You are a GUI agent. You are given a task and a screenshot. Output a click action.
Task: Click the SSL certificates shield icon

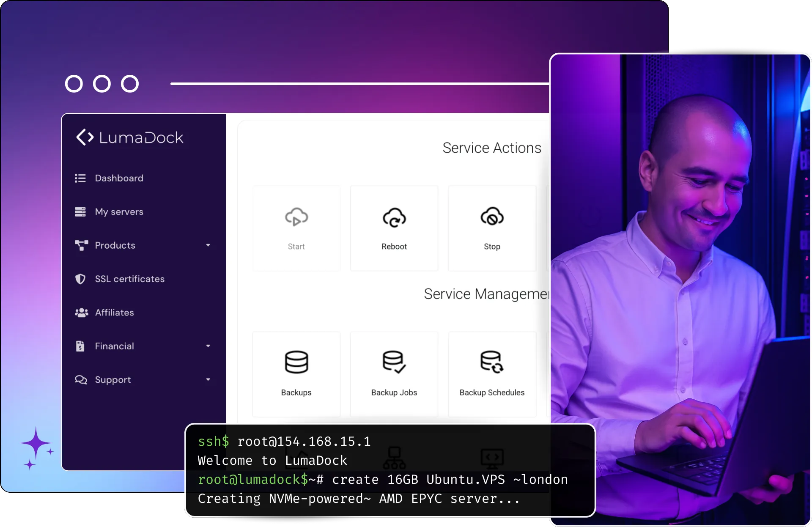pos(80,279)
